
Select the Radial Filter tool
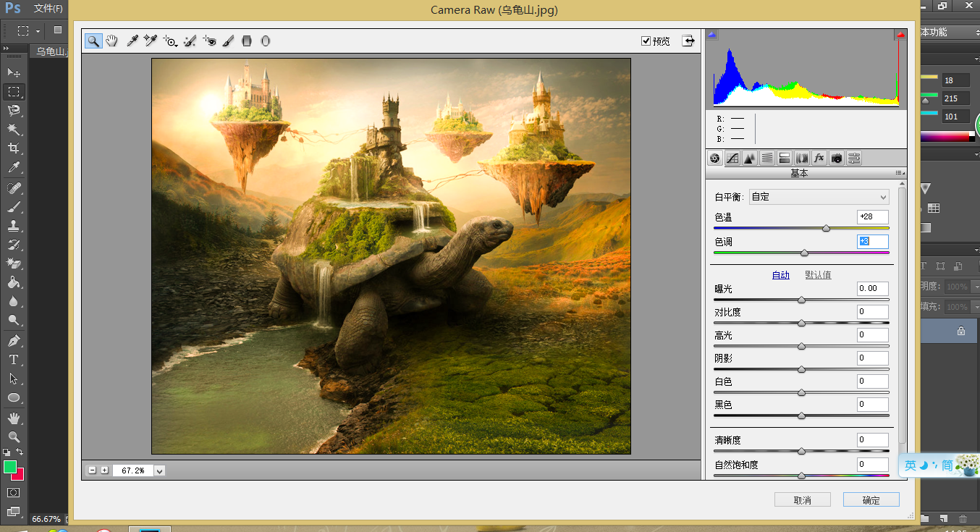pos(266,41)
